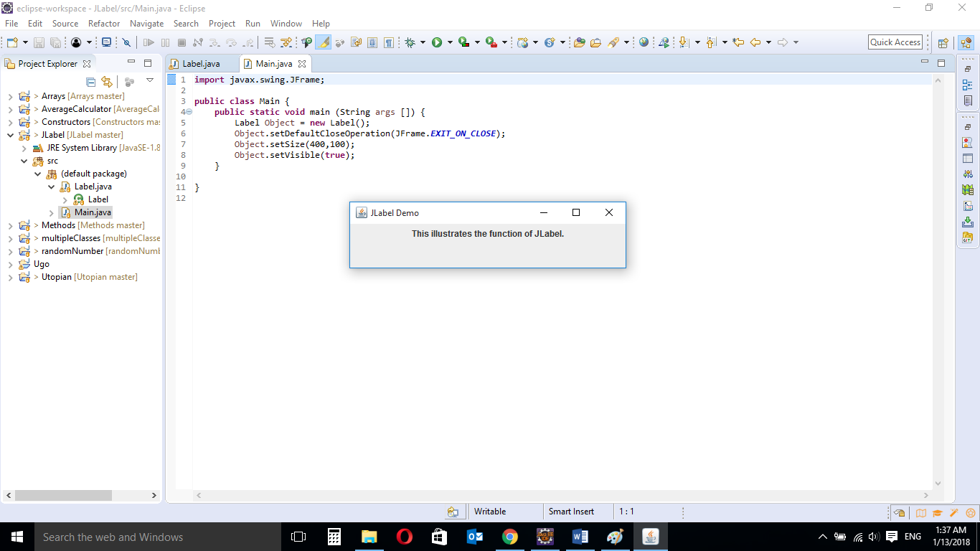
Task: Select the Label class tree item
Action: [x=98, y=199]
